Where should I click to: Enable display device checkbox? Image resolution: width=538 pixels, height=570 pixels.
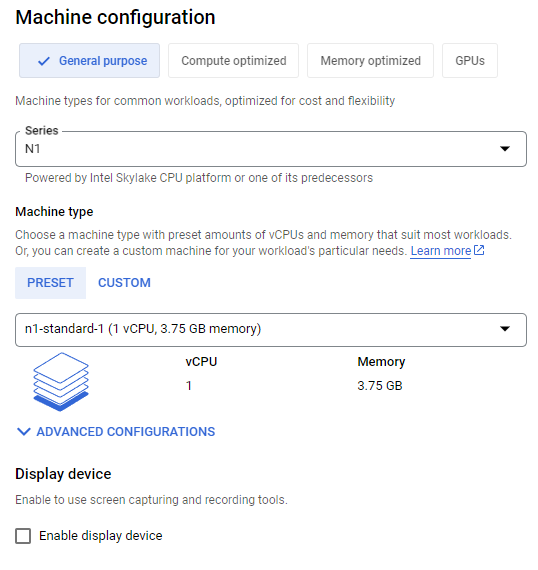tap(23, 536)
